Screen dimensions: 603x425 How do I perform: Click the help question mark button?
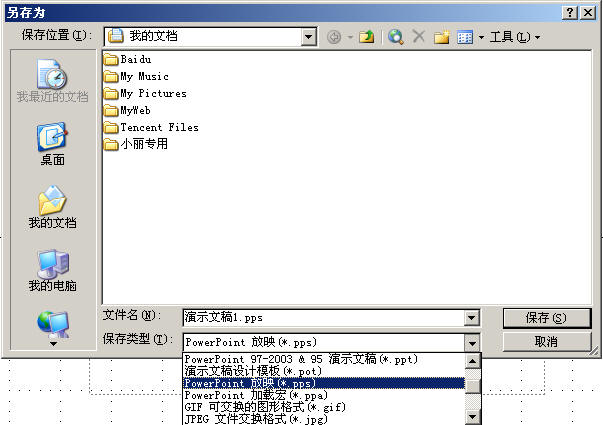click(x=570, y=13)
